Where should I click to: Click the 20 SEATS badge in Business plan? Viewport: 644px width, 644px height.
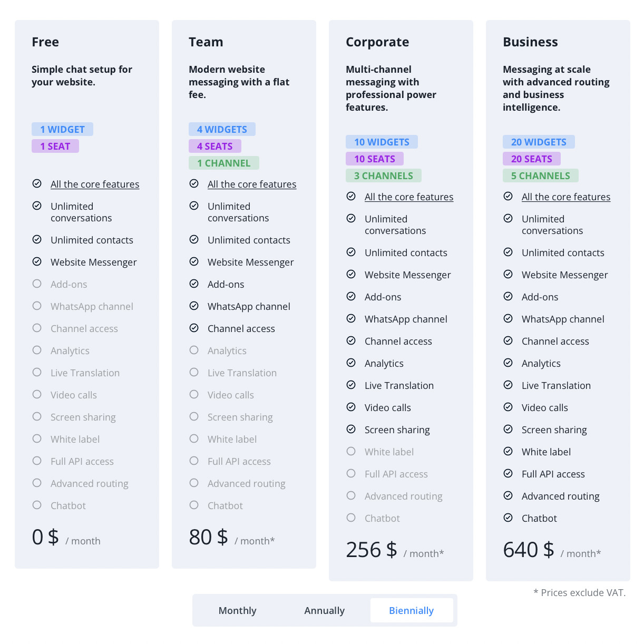pos(532,159)
